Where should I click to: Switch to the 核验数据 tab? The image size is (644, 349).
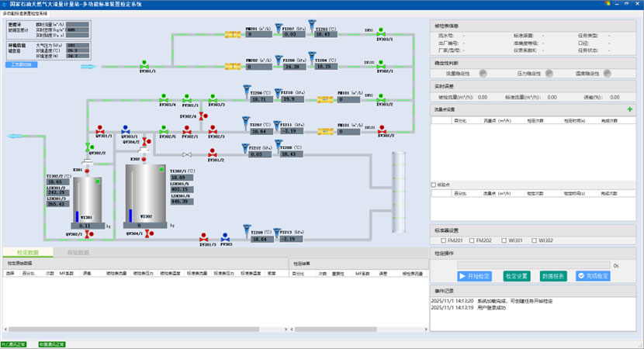pyautogui.click(x=78, y=253)
